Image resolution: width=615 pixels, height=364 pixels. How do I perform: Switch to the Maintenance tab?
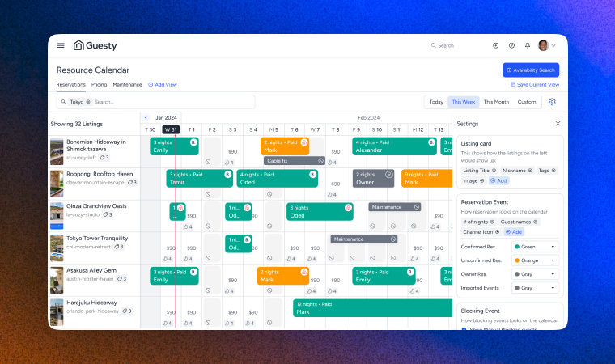point(127,84)
